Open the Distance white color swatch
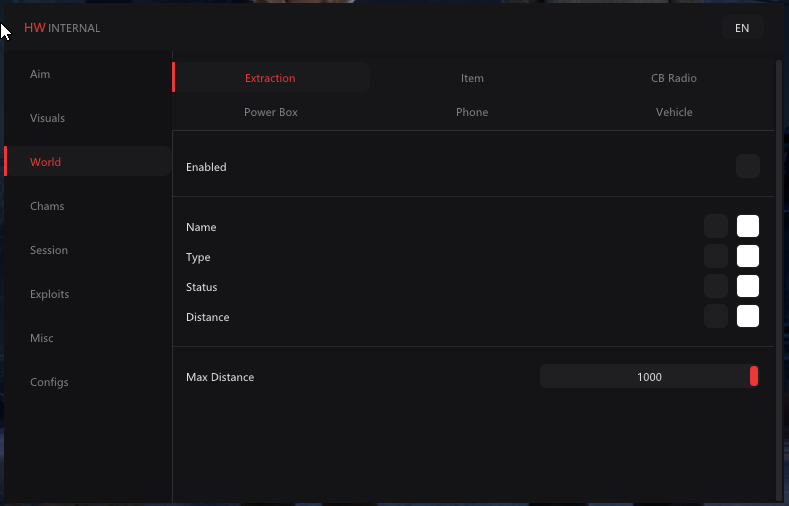The height and width of the screenshot is (506, 789). click(x=748, y=316)
